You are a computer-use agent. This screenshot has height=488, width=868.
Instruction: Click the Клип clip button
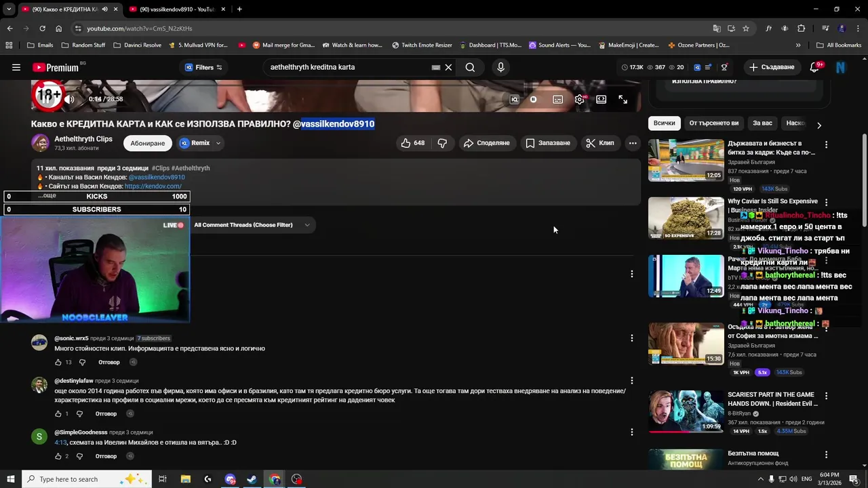point(600,143)
